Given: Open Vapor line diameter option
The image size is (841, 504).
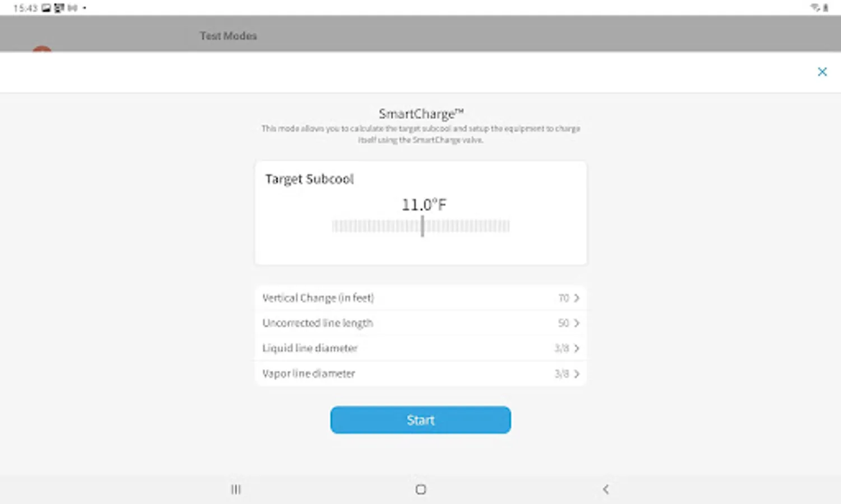Looking at the screenshot, I should [x=420, y=374].
